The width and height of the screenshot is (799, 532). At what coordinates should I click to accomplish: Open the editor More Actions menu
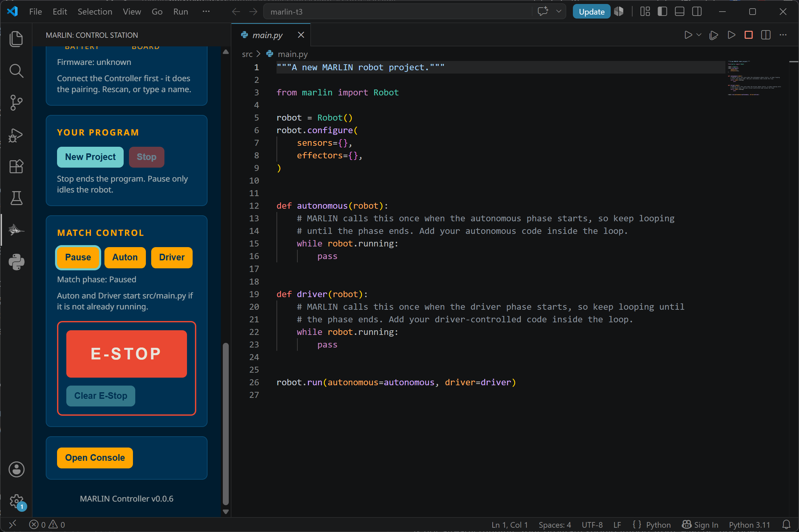[x=783, y=35]
